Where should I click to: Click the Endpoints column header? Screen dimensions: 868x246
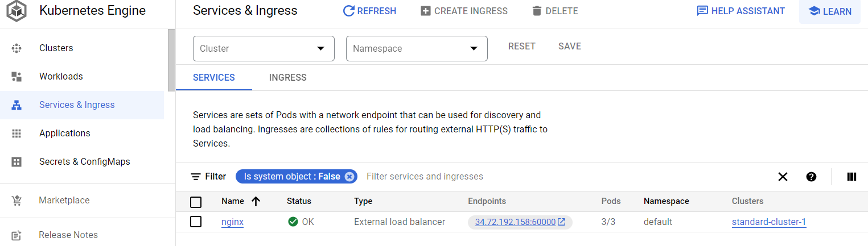[x=487, y=201]
